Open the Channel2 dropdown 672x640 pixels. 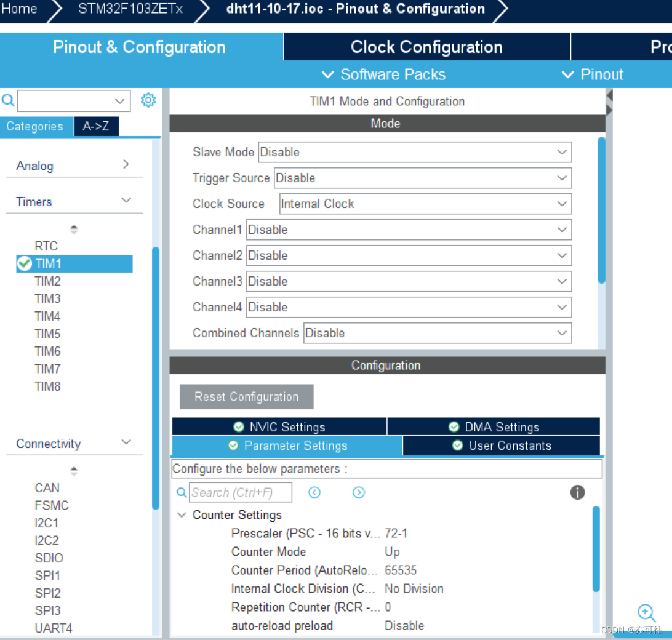(x=409, y=255)
